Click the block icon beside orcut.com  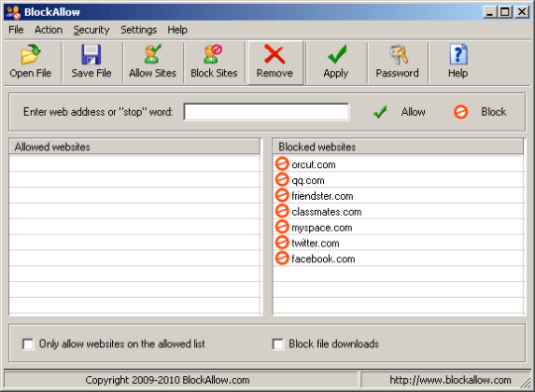tap(281, 164)
